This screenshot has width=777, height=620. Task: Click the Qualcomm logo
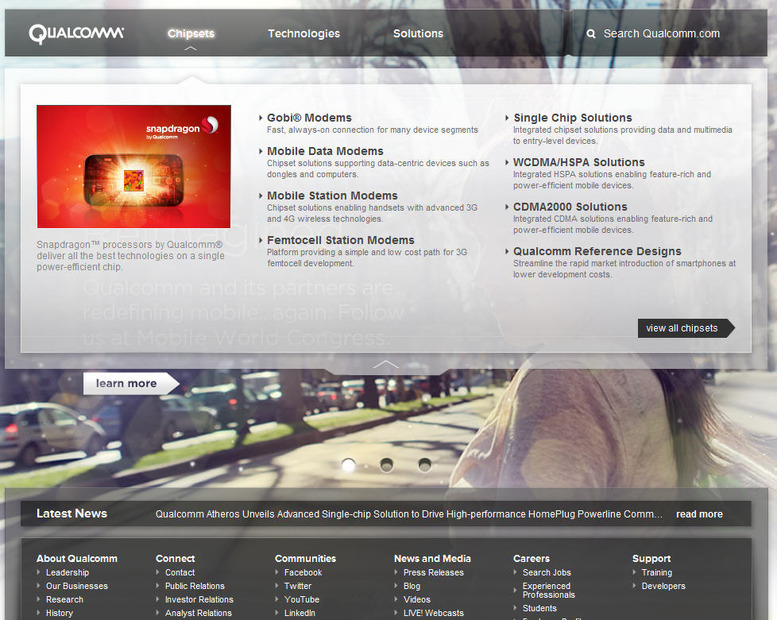click(x=76, y=34)
